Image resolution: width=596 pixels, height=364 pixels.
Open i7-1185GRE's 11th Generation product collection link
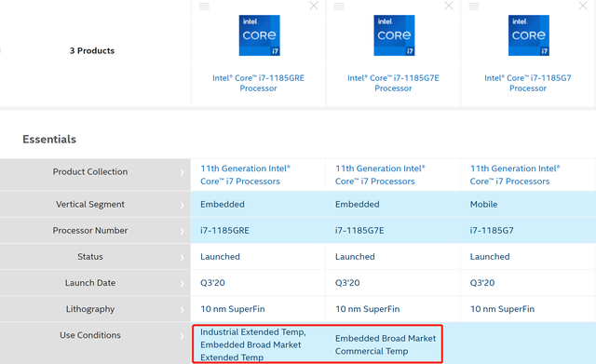point(245,175)
